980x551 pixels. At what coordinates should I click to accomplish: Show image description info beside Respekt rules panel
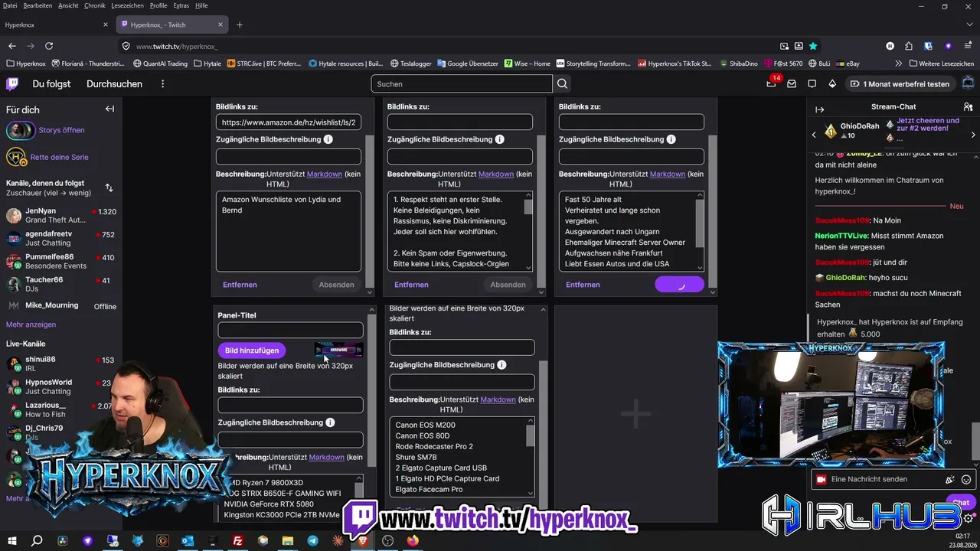click(499, 139)
